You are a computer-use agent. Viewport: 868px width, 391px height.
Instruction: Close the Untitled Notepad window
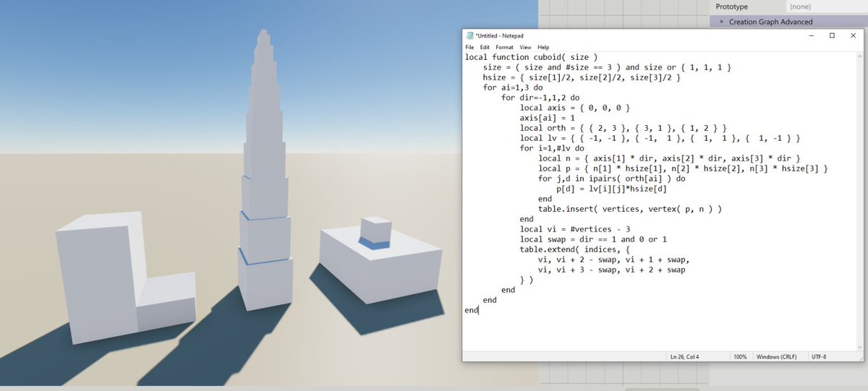[854, 35]
